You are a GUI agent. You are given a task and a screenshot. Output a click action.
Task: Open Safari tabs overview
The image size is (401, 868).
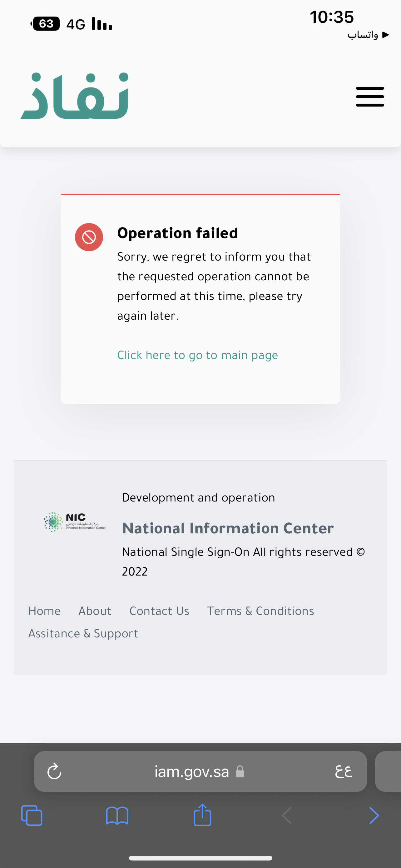point(32,816)
